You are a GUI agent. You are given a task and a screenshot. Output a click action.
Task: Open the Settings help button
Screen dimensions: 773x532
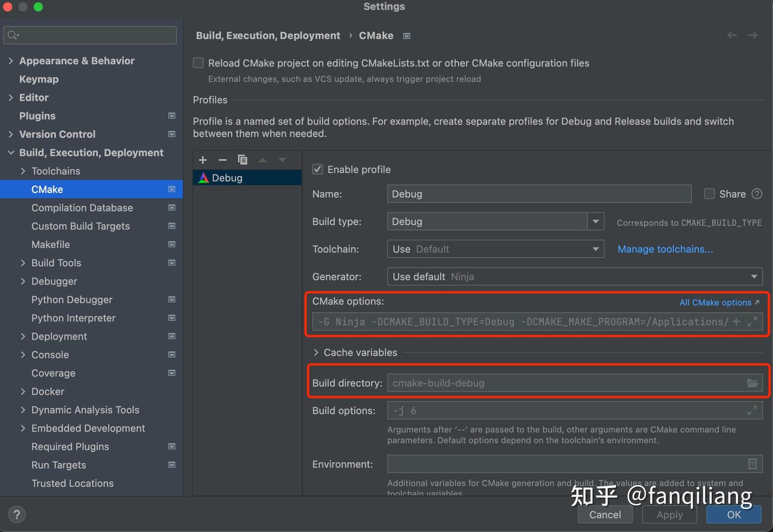tap(17, 514)
